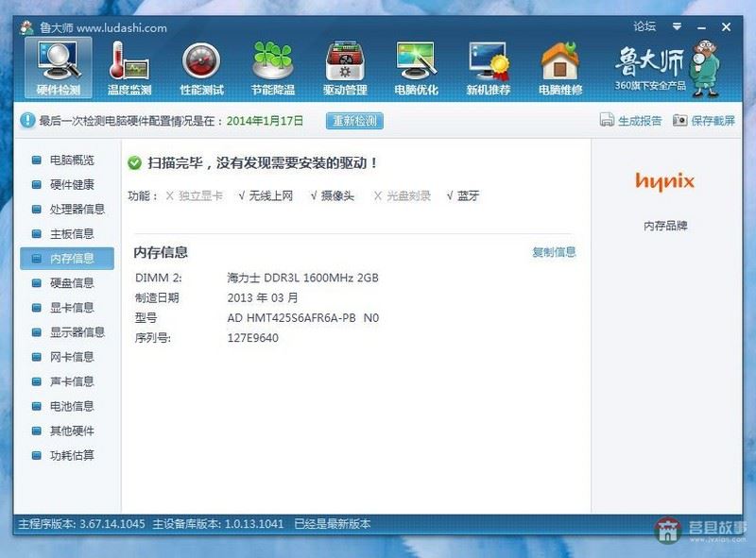756x558 pixels.
Task: Click the 扫描完毕 scan result message
Action: point(263,163)
